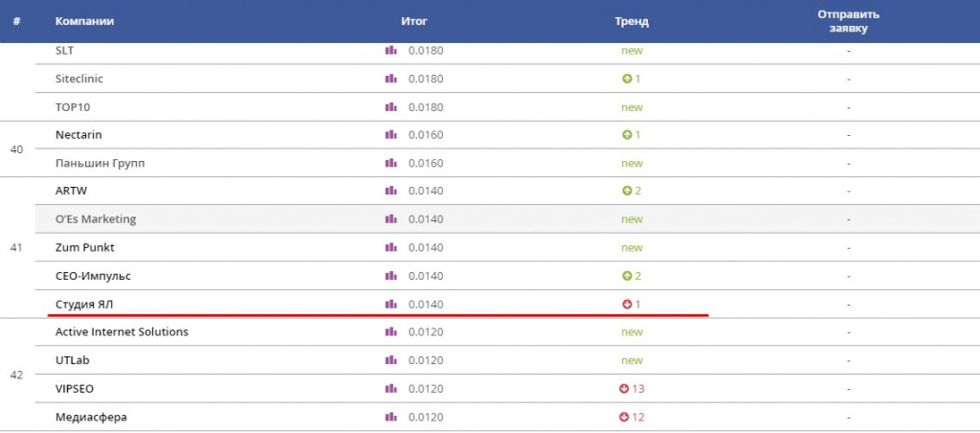This screenshot has width=980, height=433.
Task: Click the rank number 41 cell
Action: [x=17, y=248]
